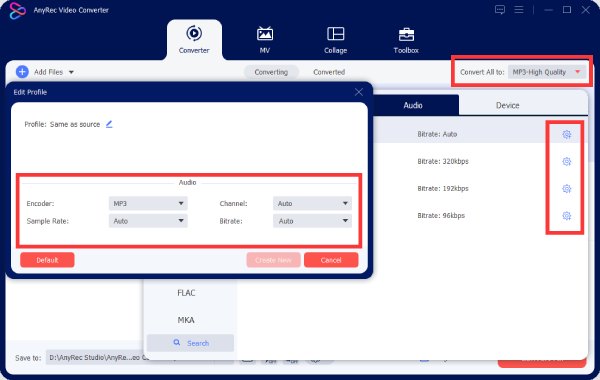Choose MKA in the format list

(x=186, y=320)
